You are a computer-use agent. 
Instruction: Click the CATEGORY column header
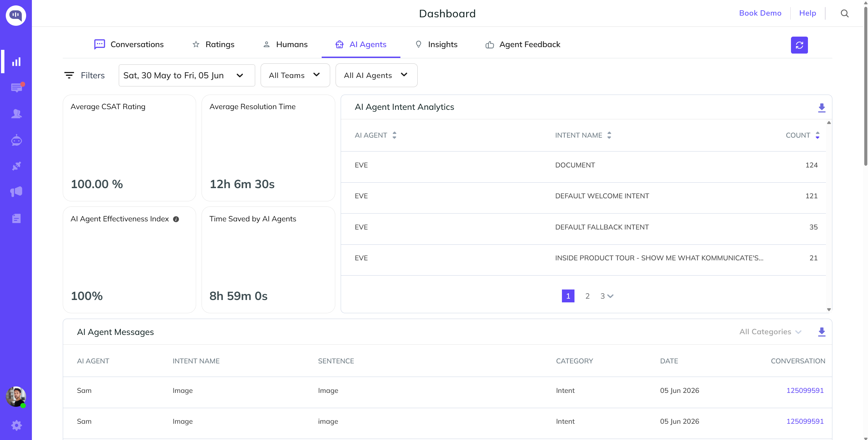pyautogui.click(x=574, y=361)
